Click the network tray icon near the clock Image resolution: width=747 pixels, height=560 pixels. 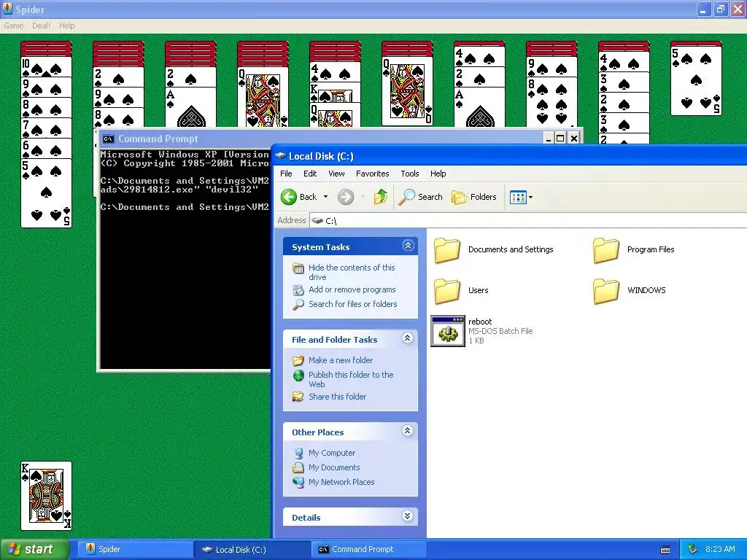coord(693,549)
